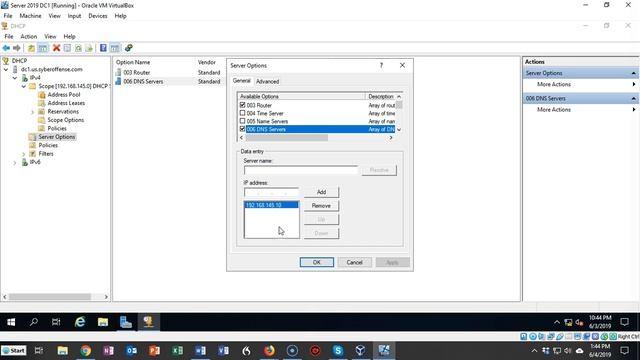Check the 004 Time Server option
640x360 pixels.
pyautogui.click(x=242, y=113)
